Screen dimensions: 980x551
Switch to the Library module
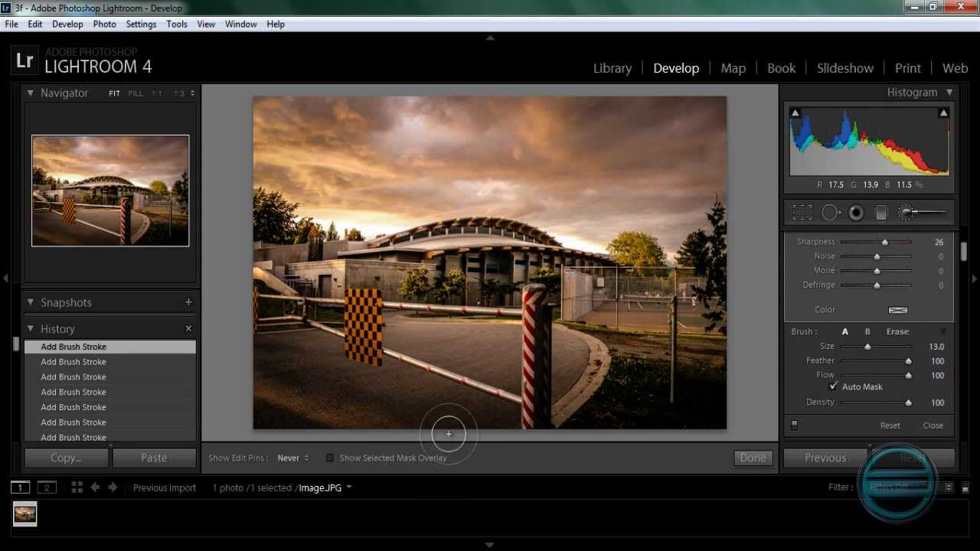612,68
